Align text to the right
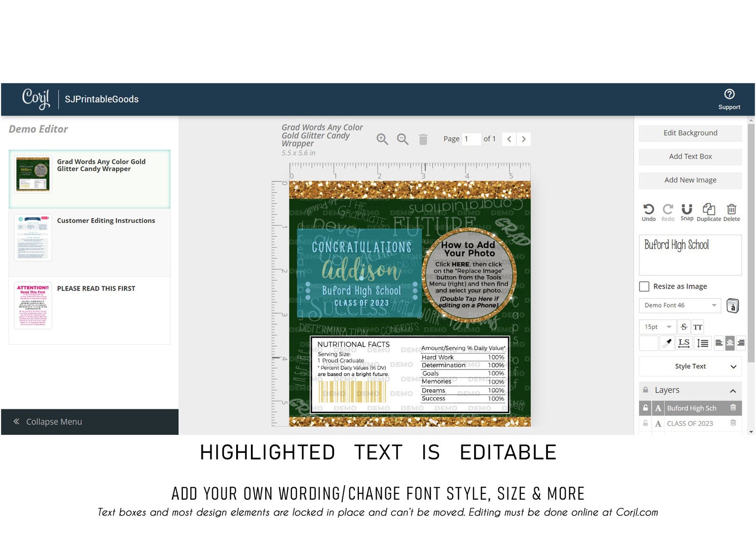The width and height of the screenshot is (756, 540). click(741, 343)
